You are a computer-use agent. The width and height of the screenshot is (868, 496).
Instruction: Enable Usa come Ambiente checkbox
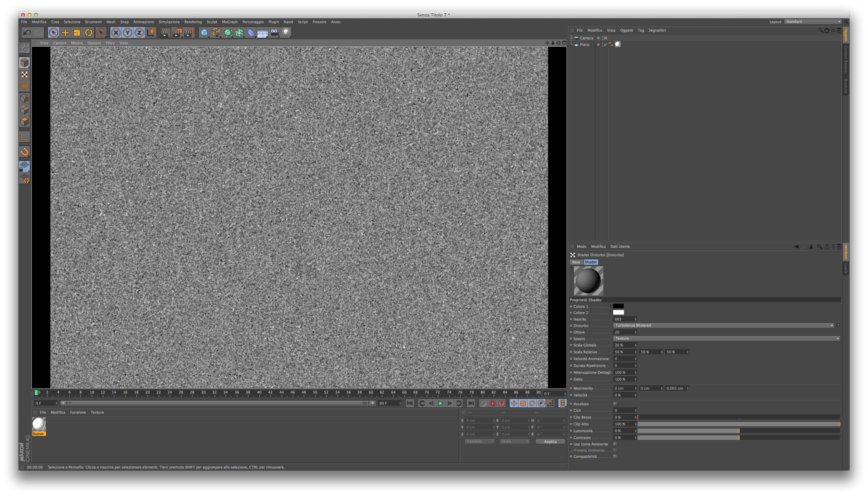coord(615,444)
